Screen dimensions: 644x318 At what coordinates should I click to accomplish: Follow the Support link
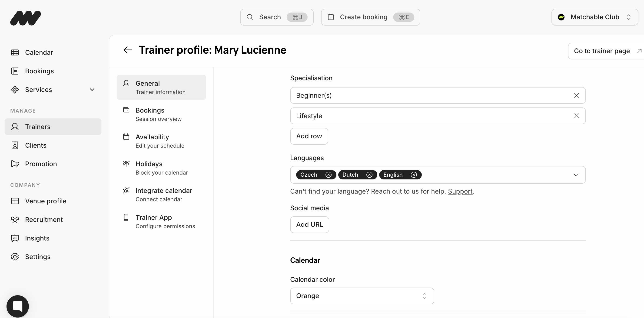click(x=460, y=191)
